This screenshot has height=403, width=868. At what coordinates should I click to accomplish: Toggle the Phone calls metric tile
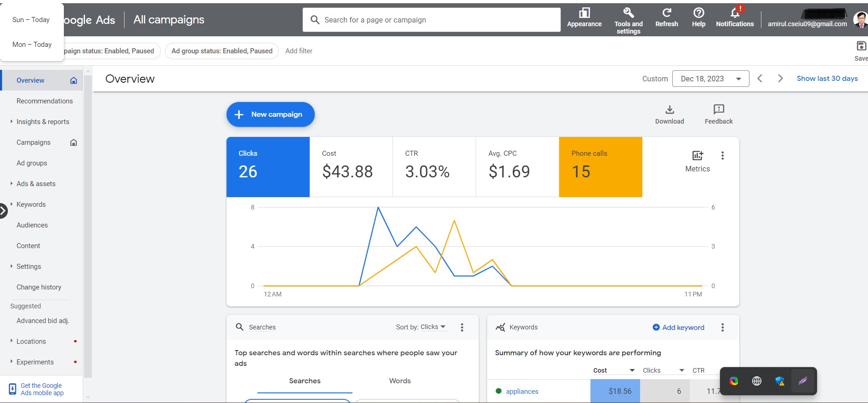pyautogui.click(x=601, y=167)
